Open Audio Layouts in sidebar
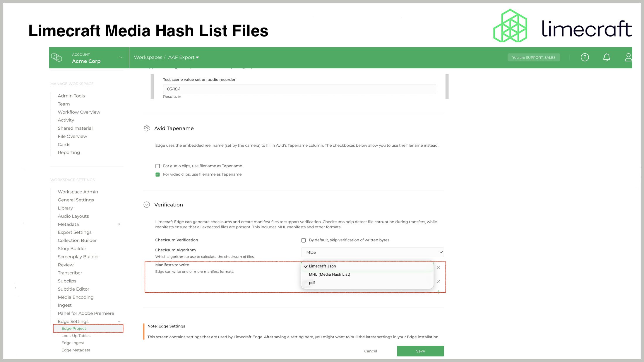The width and height of the screenshot is (644, 362). pyautogui.click(x=73, y=216)
